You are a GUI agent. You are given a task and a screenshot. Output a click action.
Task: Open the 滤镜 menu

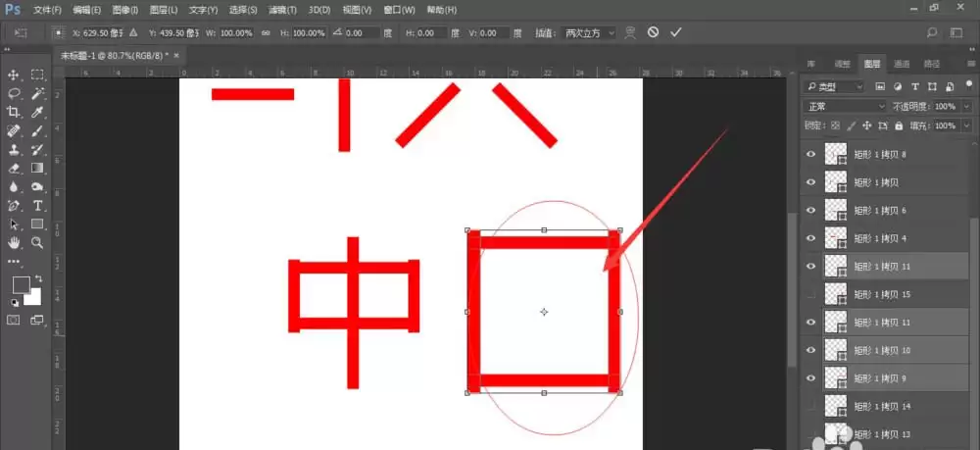click(x=281, y=10)
